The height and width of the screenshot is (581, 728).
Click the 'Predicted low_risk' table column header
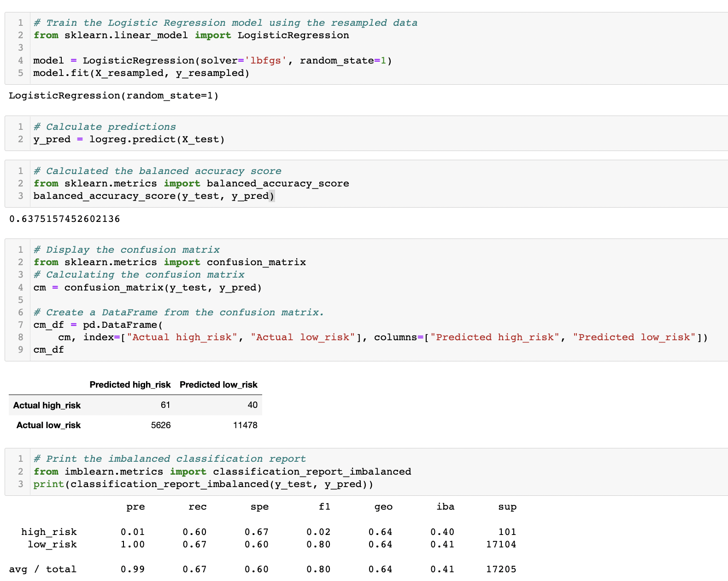coord(218,385)
